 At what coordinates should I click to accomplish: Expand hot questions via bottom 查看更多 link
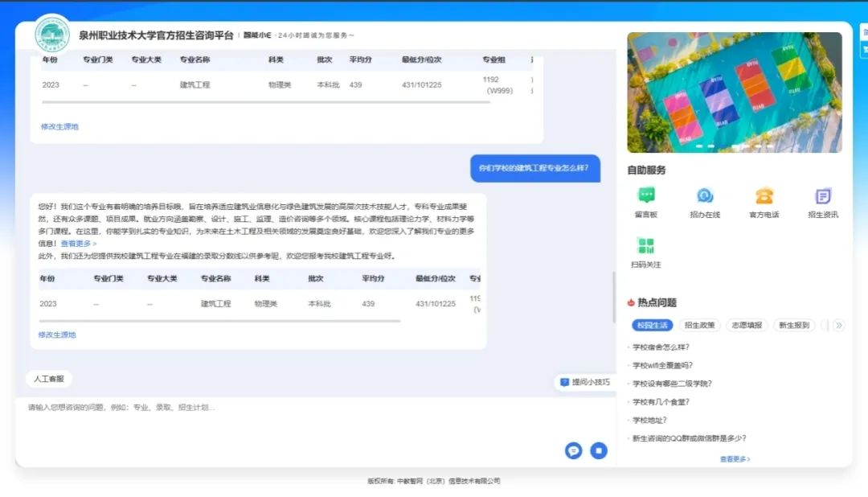(735, 459)
